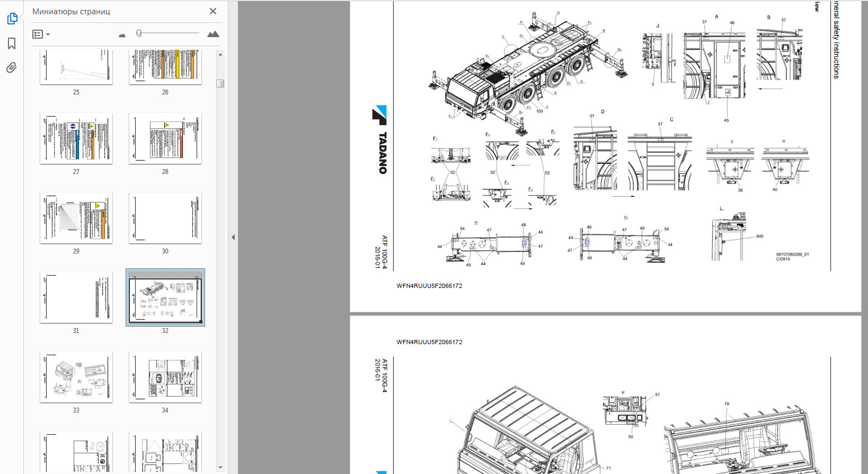Select the highlighted page 32 thumbnail

click(x=165, y=298)
